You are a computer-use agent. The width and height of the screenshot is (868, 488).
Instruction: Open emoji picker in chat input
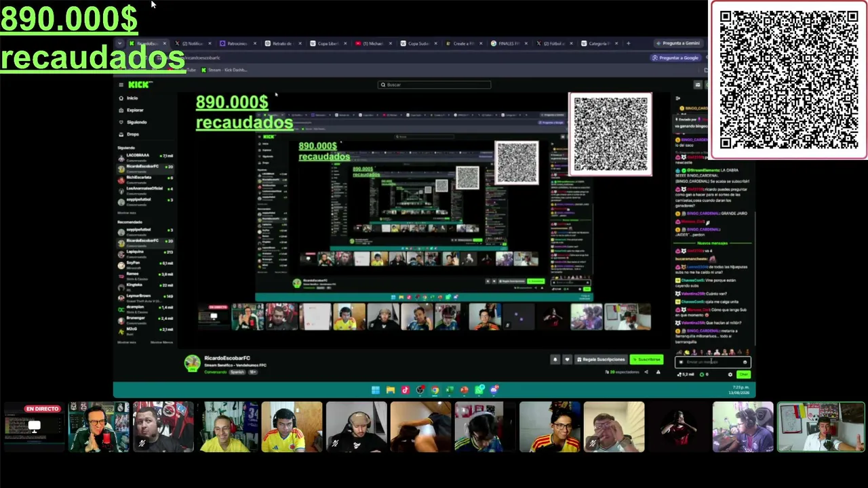pos(745,362)
